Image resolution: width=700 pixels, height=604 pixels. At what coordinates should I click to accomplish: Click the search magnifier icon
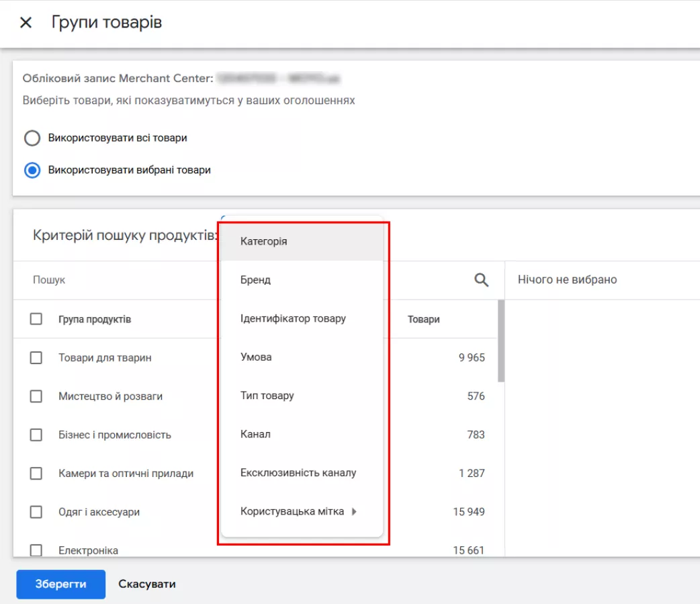(x=481, y=280)
